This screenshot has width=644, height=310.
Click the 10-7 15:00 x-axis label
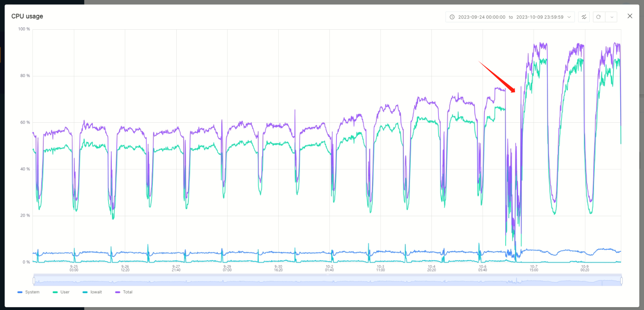tap(534, 268)
